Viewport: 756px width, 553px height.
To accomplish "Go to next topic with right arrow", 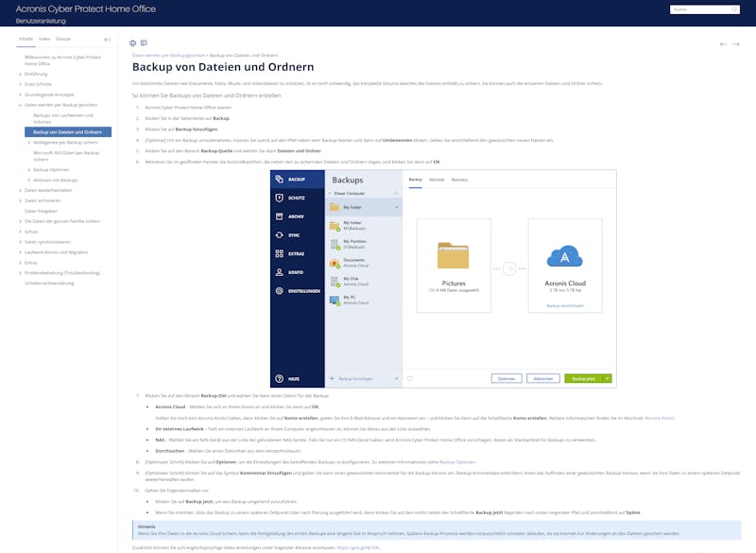I will [736, 43].
